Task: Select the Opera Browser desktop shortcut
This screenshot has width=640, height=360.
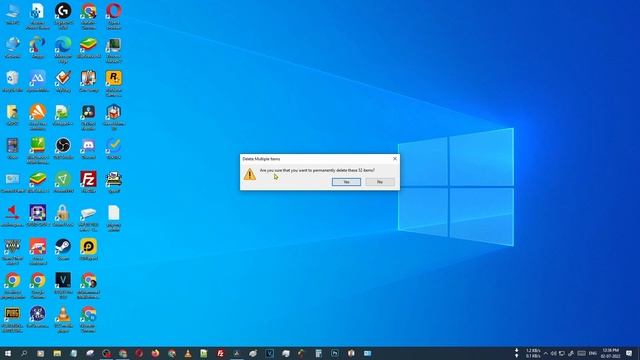Action: (x=113, y=16)
